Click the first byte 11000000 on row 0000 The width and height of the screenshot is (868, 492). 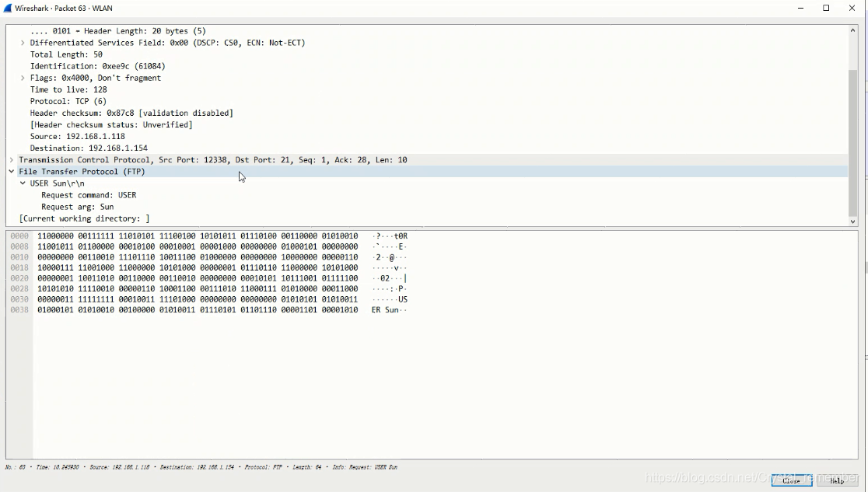pyautogui.click(x=55, y=236)
